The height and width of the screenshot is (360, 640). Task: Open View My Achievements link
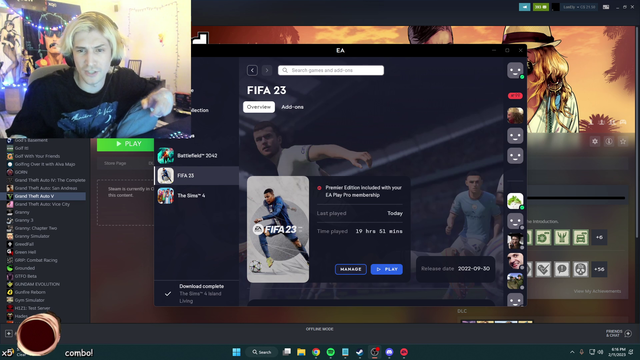(597, 291)
